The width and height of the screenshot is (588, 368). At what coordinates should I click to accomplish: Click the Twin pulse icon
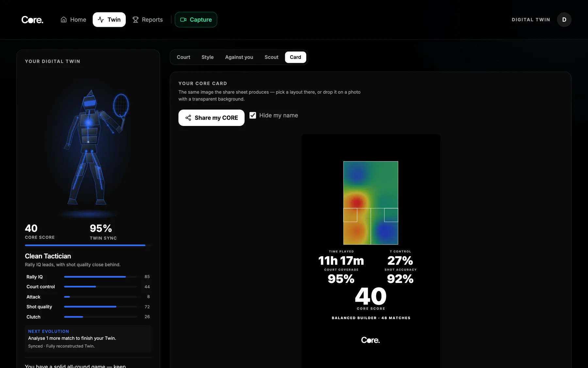click(101, 20)
